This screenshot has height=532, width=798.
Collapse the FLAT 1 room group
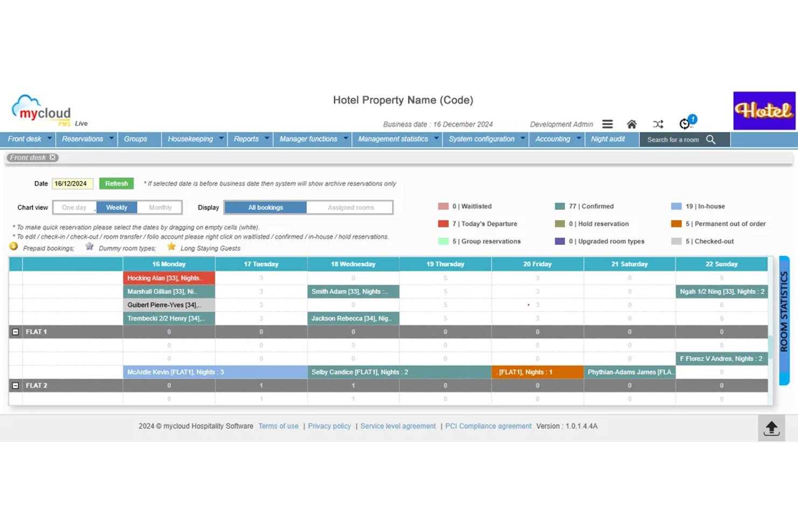coord(16,332)
